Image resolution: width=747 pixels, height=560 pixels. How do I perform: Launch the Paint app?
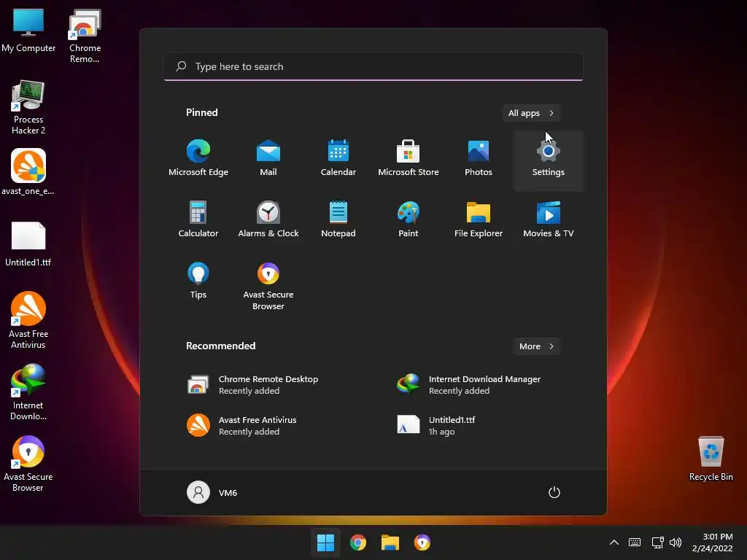pos(409,220)
